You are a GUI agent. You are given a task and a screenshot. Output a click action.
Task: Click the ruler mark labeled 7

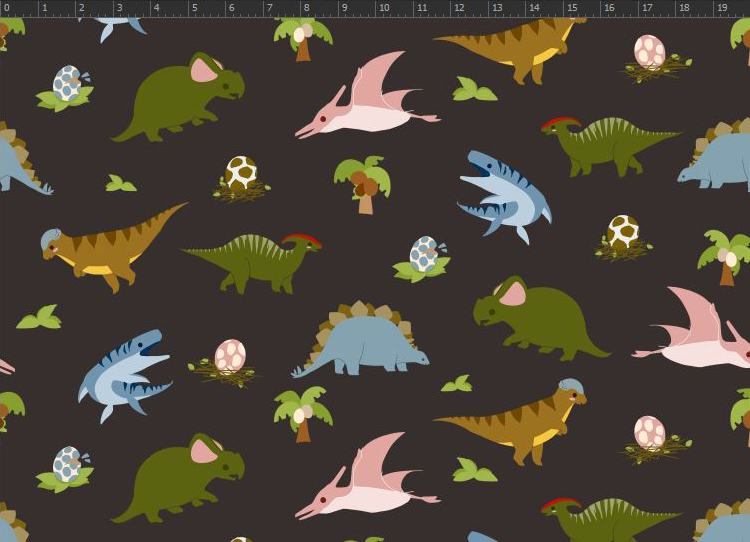[x=270, y=8]
